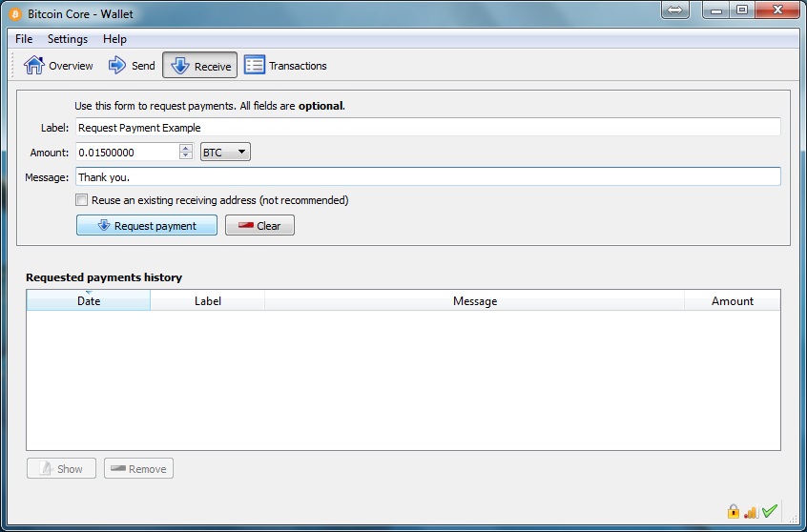Maximize the Bitcoin Core window

pyautogui.click(x=741, y=10)
